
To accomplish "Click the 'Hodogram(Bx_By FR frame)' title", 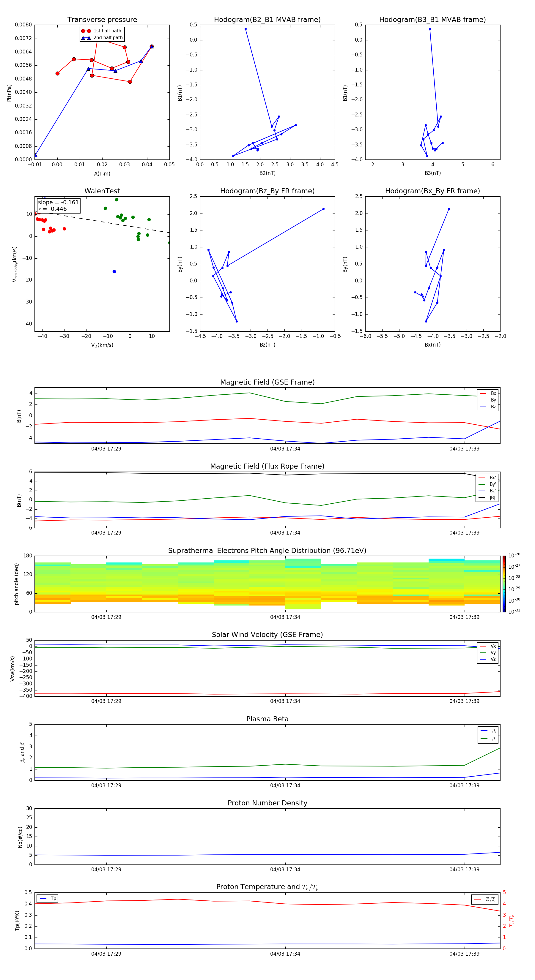I will click(x=432, y=191).
